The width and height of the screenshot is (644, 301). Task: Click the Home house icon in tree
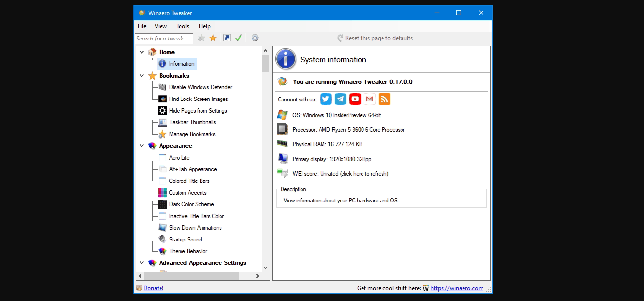pyautogui.click(x=152, y=52)
